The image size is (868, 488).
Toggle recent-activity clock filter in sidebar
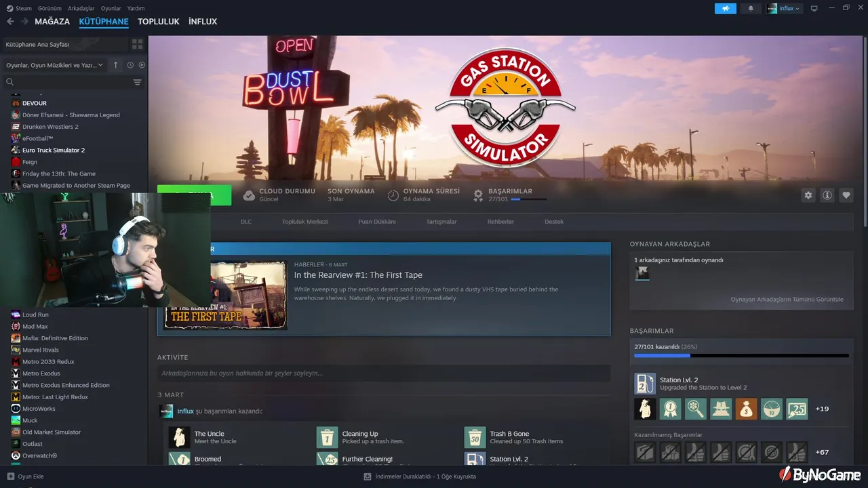tap(130, 65)
